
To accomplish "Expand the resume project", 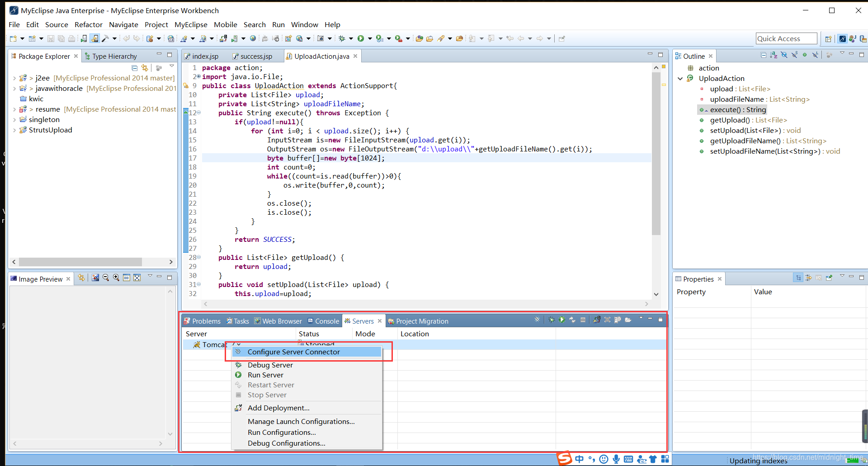I will pos(14,109).
